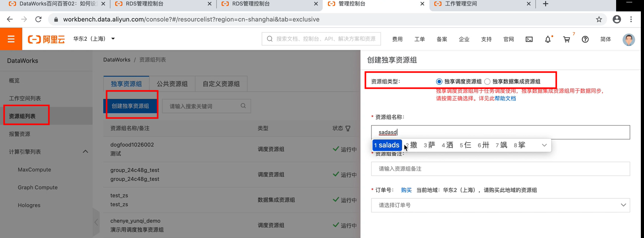The image size is (644, 238).
Task: Open the shopping cart
Action: [x=566, y=39]
